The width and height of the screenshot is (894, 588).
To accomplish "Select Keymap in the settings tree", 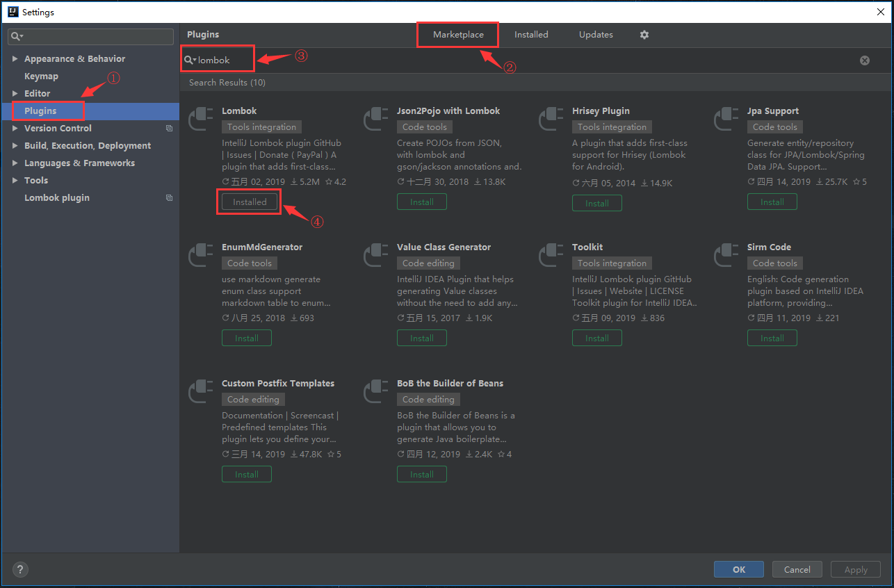I will [x=41, y=76].
